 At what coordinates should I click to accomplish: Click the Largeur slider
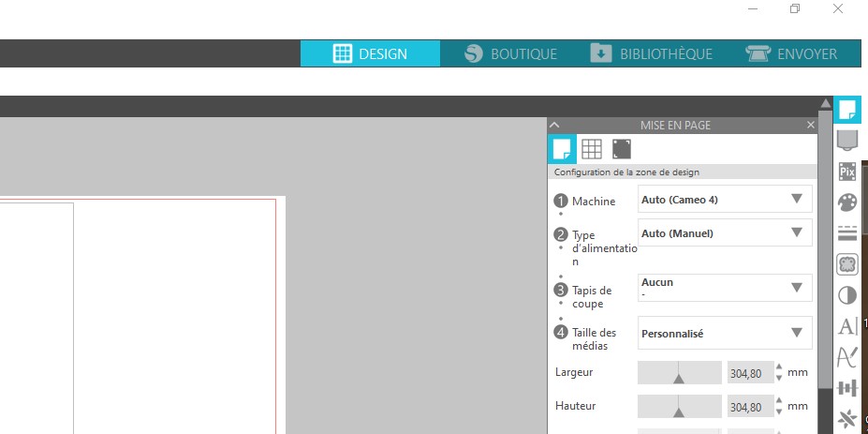(x=679, y=373)
